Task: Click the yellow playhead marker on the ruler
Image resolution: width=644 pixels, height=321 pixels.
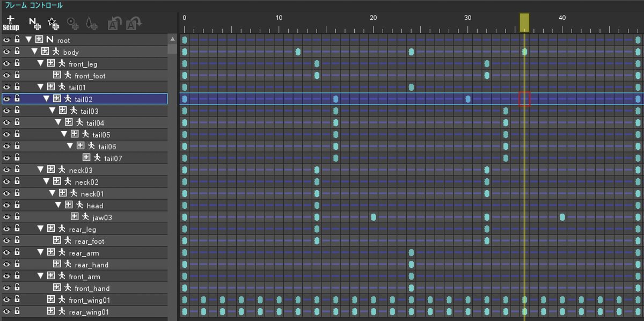Action: [x=524, y=23]
